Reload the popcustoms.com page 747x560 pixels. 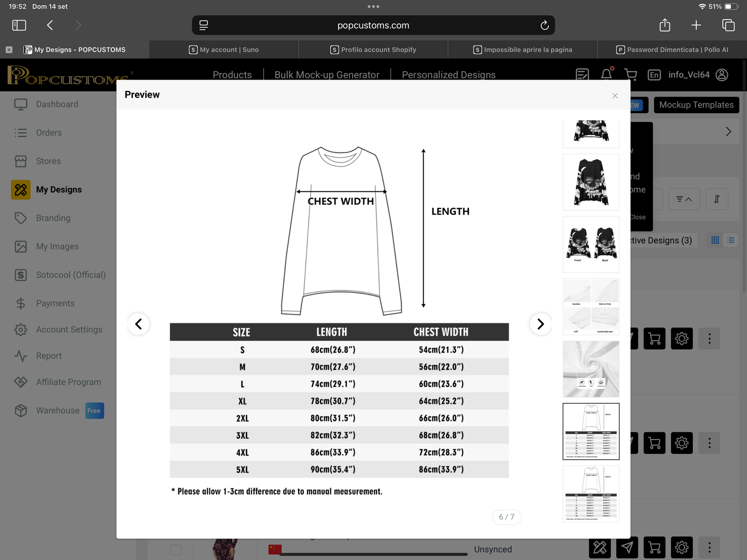544,25
